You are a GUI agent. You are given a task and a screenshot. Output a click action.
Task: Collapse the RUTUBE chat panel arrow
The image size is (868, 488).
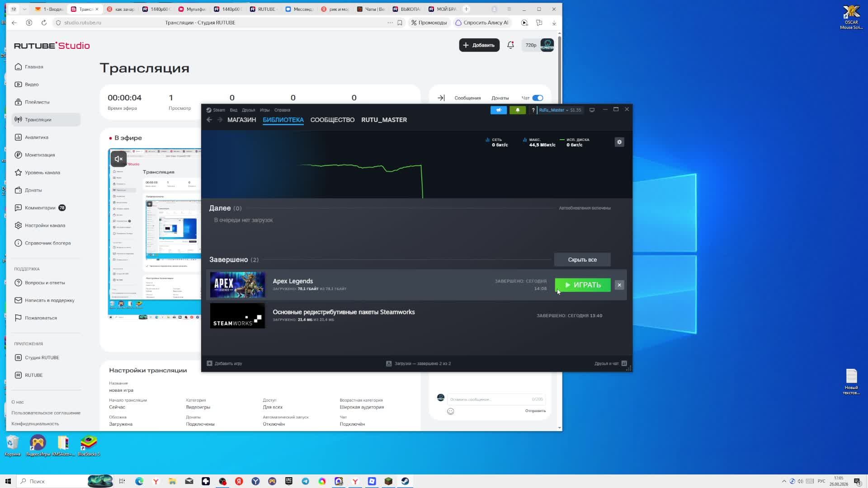441,98
